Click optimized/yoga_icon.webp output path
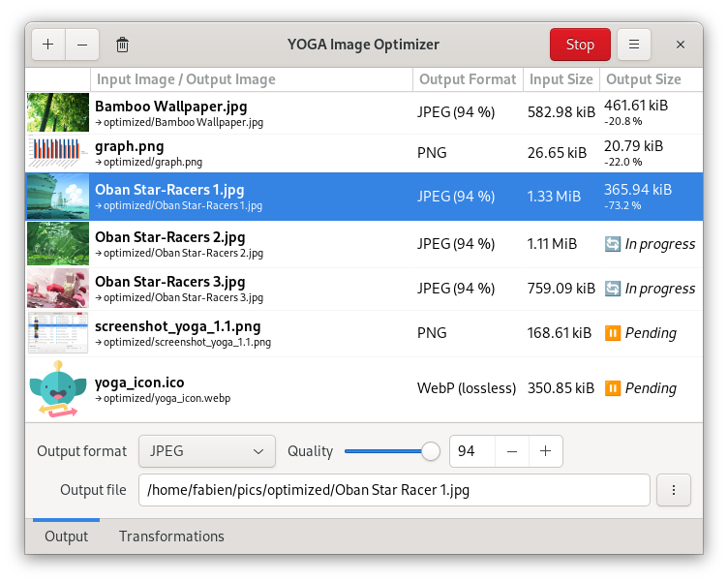This screenshot has height=582, width=728. point(167,399)
